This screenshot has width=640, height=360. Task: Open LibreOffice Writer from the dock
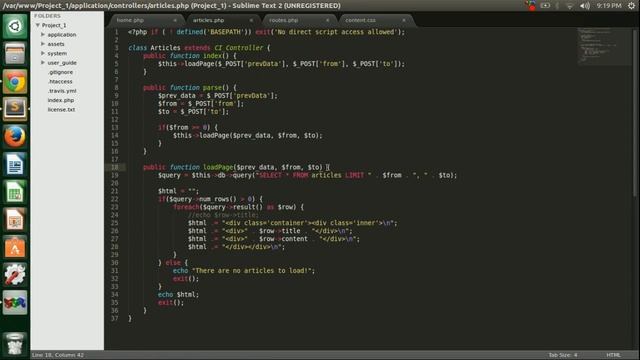(x=15, y=164)
